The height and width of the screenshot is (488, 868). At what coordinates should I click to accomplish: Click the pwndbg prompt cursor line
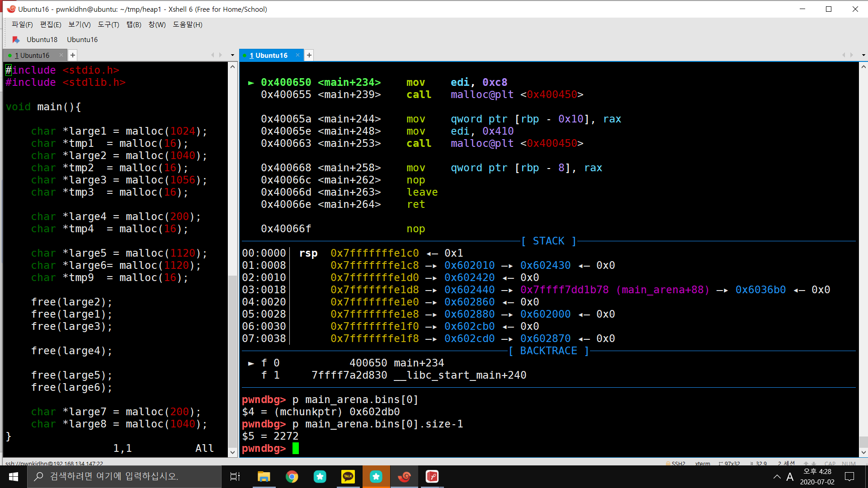pyautogui.click(x=270, y=448)
